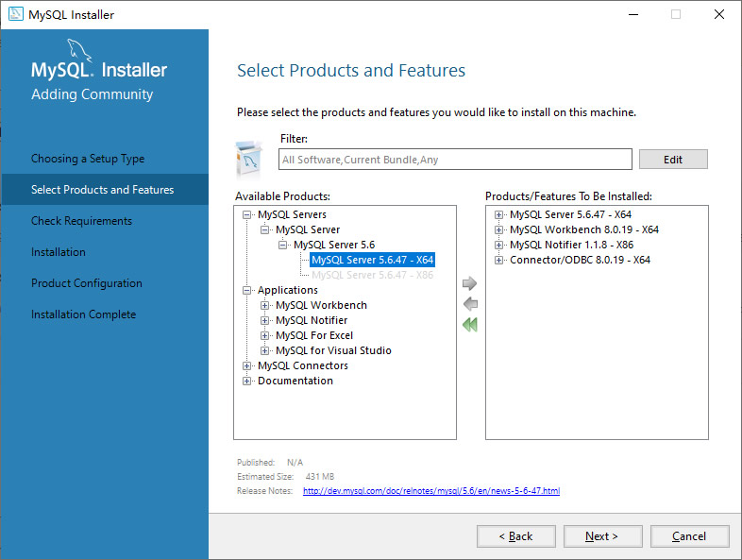Select MySQL Server 5.6.47 - X64 in install list

coord(570,214)
